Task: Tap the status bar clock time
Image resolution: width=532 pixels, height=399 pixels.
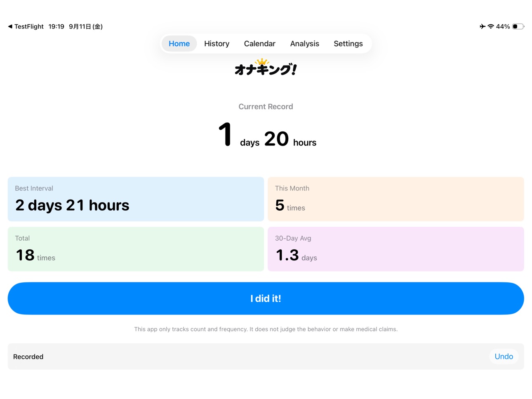Action: (56, 26)
